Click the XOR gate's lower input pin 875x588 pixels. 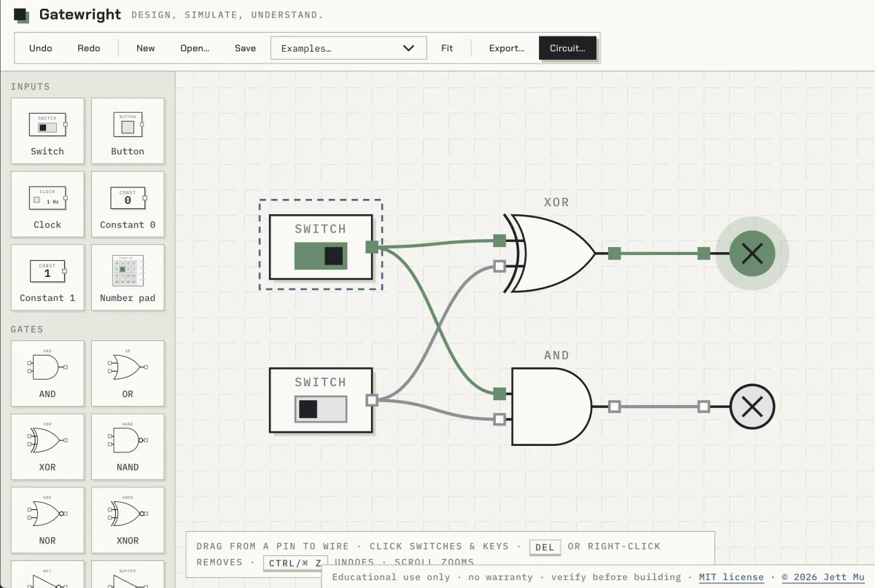click(x=499, y=266)
